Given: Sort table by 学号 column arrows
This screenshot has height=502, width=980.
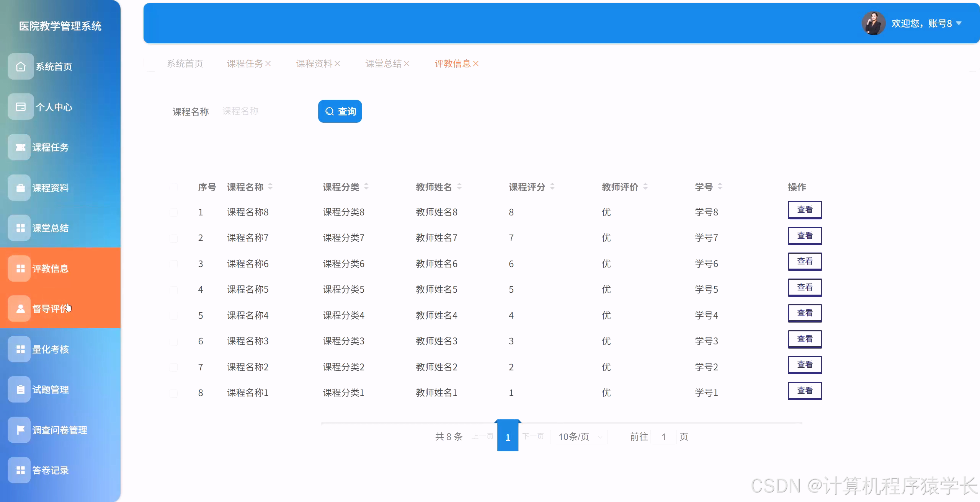Looking at the screenshot, I should [720, 187].
